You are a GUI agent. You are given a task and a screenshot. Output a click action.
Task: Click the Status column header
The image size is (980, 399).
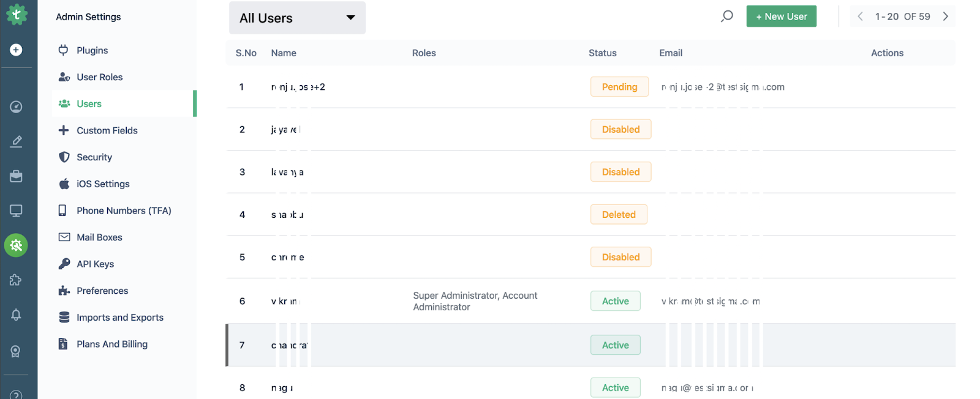tap(603, 53)
